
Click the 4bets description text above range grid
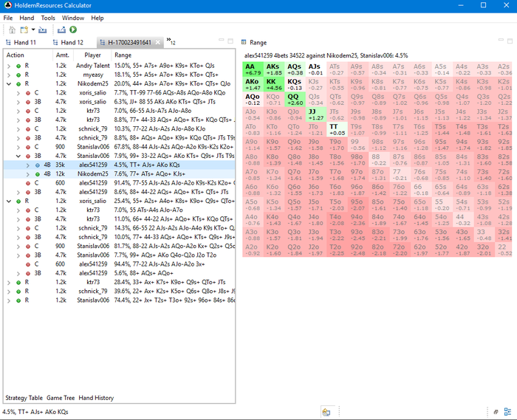point(326,55)
